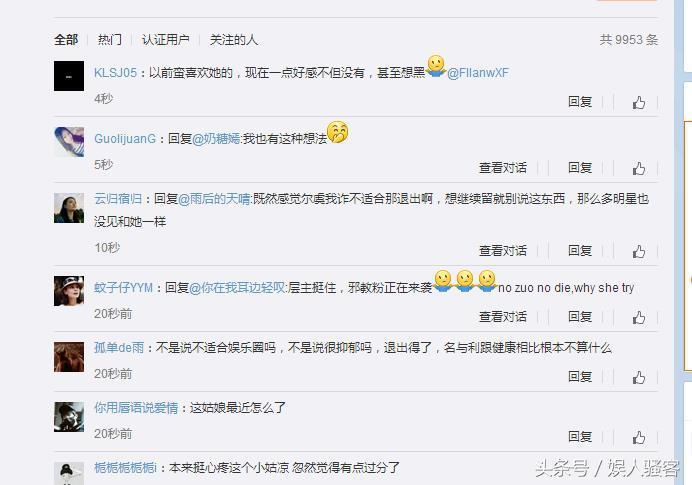Select the 全部 comments tab
Viewport: 692px width, 485px height.
point(66,40)
